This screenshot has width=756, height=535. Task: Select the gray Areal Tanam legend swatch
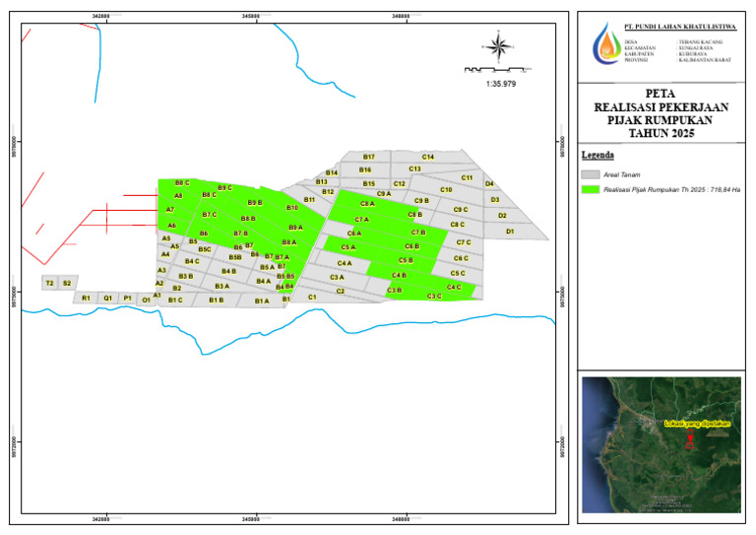click(x=591, y=174)
